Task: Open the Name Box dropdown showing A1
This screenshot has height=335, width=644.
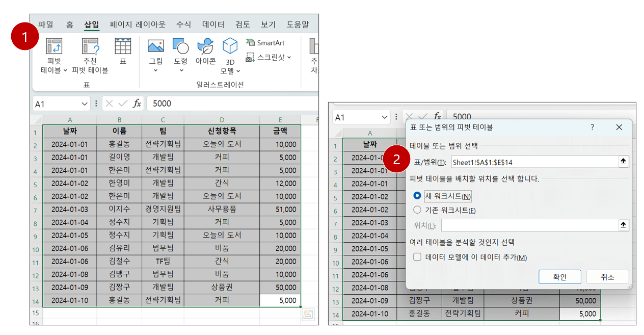Action: pos(84,103)
